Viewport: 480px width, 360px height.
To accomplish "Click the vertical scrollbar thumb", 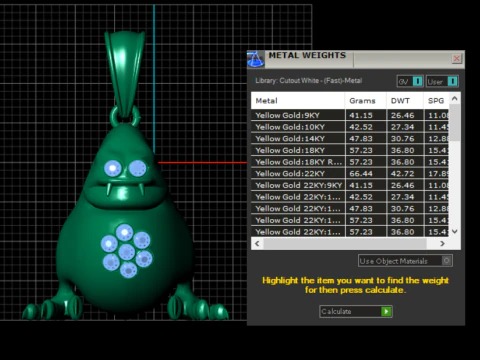I will pos(454,122).
